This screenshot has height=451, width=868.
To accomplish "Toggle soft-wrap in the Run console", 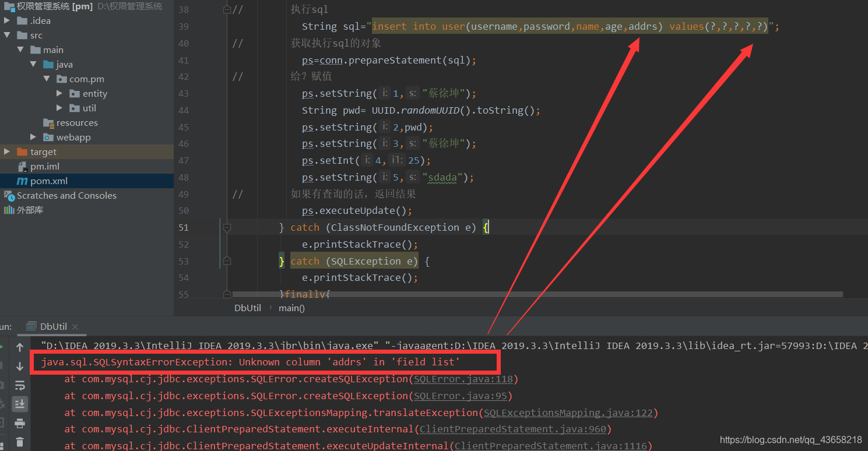I will coord(20,385).
